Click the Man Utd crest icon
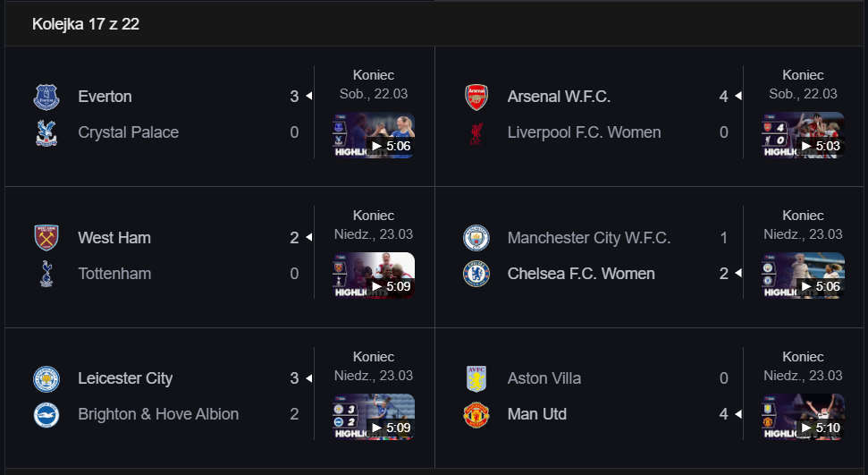Viewport: 868px width, 475px height. (x=476, y=414)
